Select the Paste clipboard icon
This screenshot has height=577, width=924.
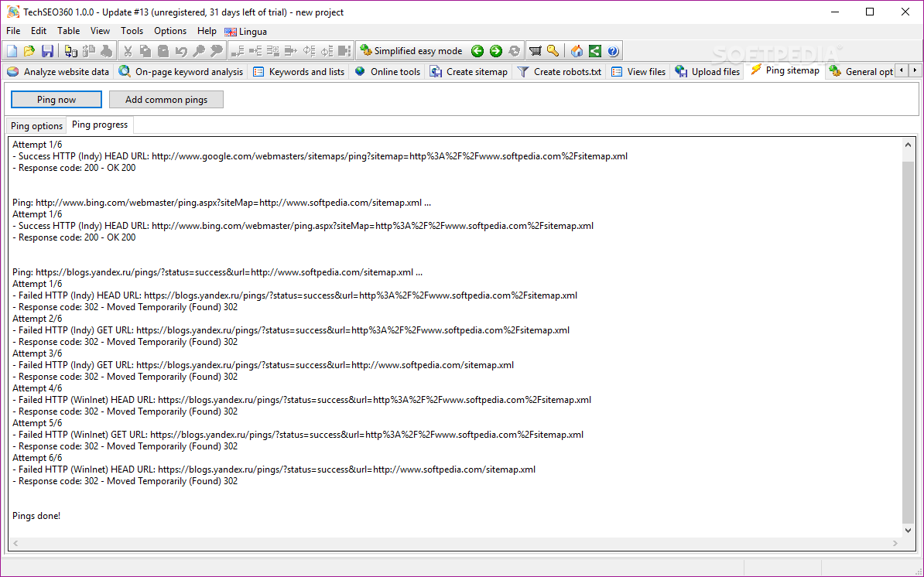(x=163, y=51)
